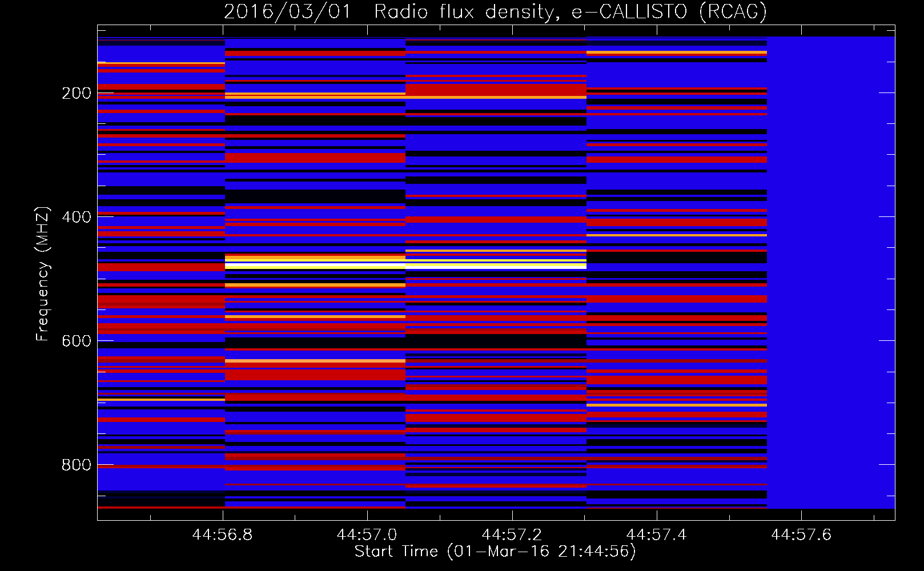The width and height of the screenshot is (924, 571).
Task: Click the 'Frequency (MHZ)' axis label
Action: click(x=43, y=274)
